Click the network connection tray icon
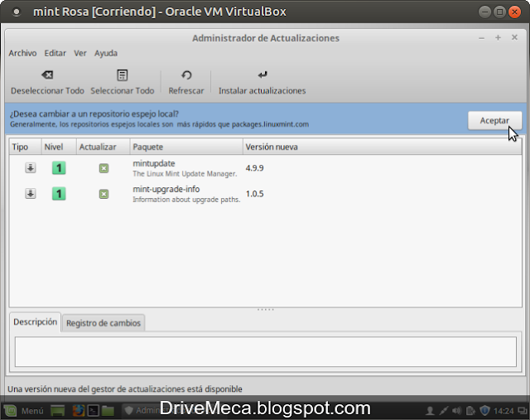 [444, 411]
